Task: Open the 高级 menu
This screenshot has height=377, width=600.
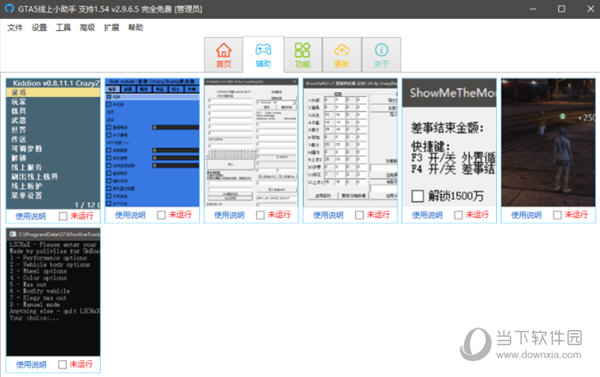Action: 87,28
